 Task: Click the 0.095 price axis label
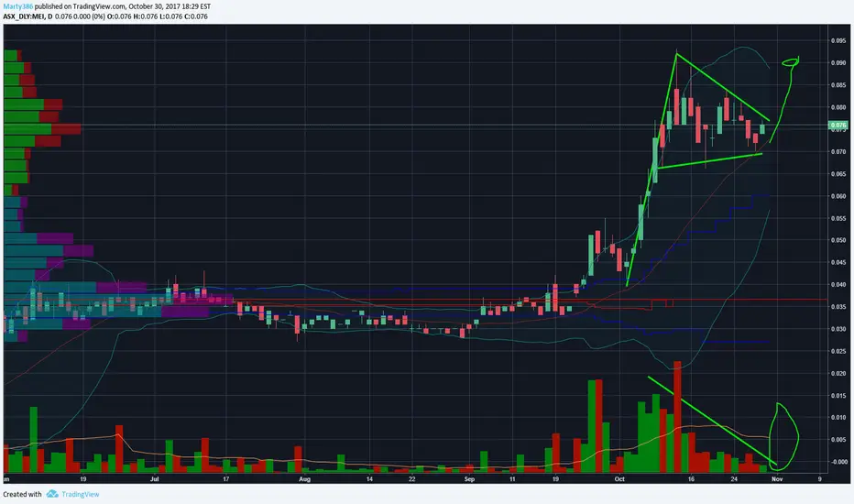point(838,41)
